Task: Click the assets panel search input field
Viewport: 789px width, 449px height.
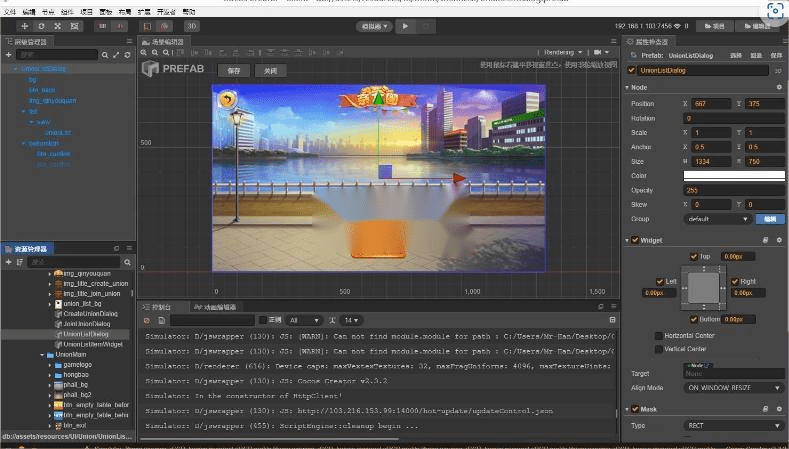Action: (74, 262)
